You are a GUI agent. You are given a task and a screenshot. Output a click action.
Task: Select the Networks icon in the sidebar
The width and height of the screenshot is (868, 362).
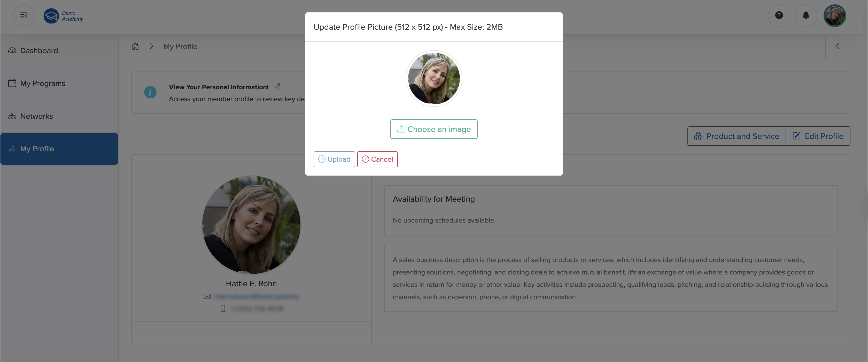[12, 116]
